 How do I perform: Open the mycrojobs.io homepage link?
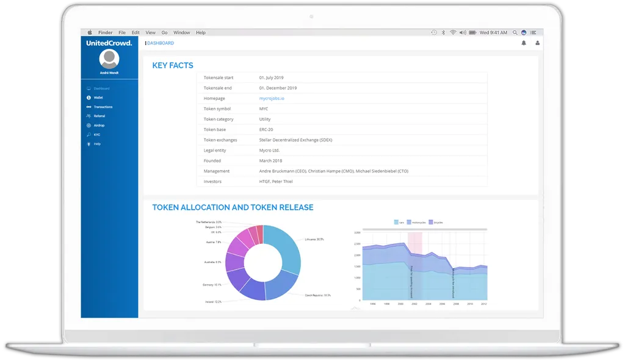click(272, 98)
